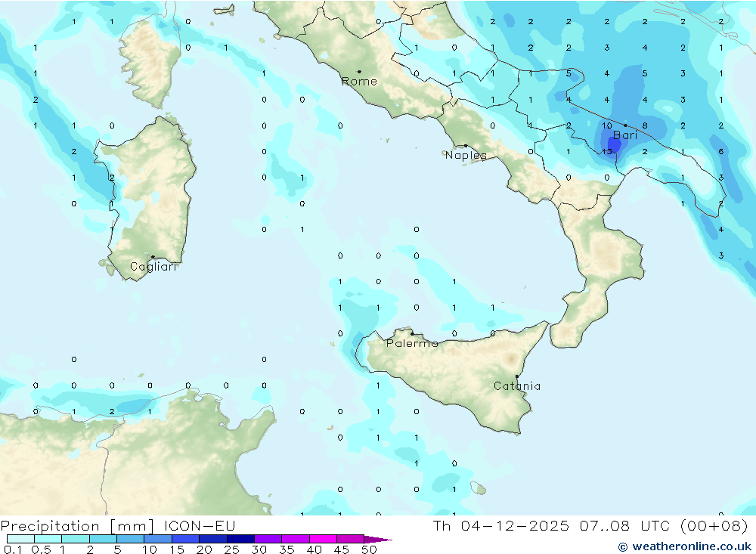This screenshot has height=554, width=756.
Task: Click the '(00+08)' forecast offset text
Action: 714,525
